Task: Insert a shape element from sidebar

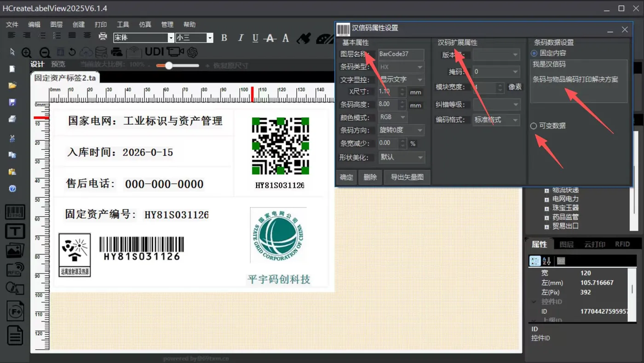Action: [x=15, y=289]
